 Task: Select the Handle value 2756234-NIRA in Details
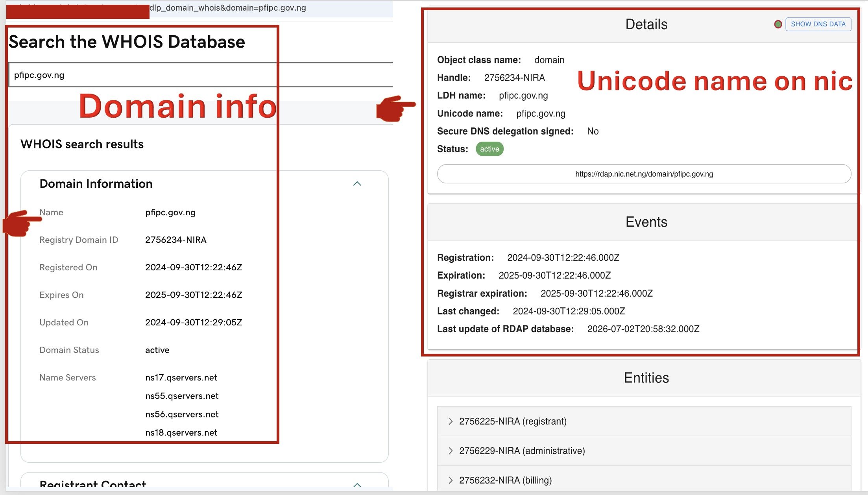tap(515, 78)
